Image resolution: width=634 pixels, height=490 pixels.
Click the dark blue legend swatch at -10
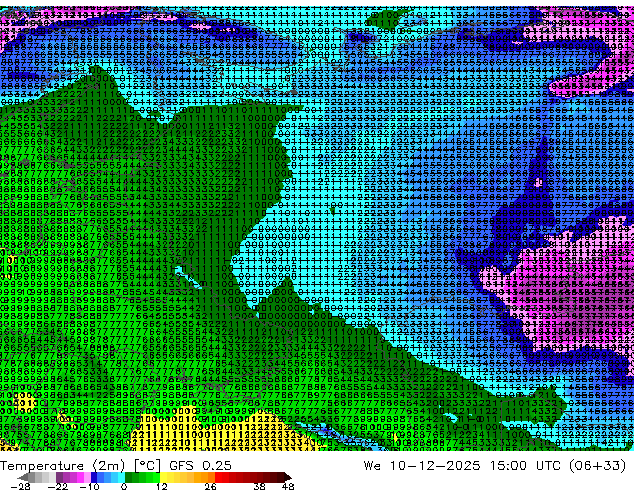pyautogui.click(x=94, y=477)
